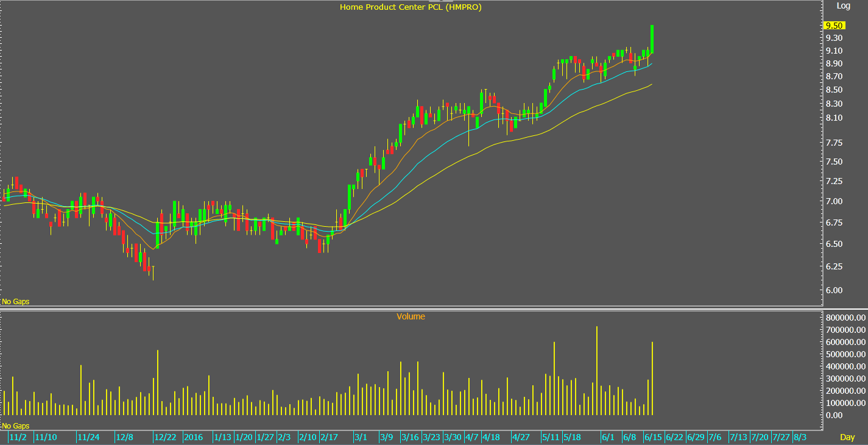The height and width of the screenshot is (445, 868).
Task: Click the 7.50 price axis label
Action: pos(834,162)
